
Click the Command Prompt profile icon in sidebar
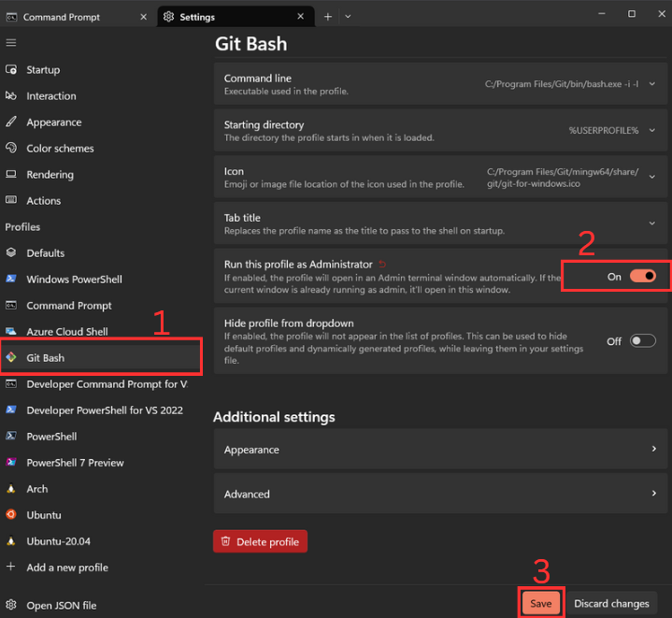11,305
